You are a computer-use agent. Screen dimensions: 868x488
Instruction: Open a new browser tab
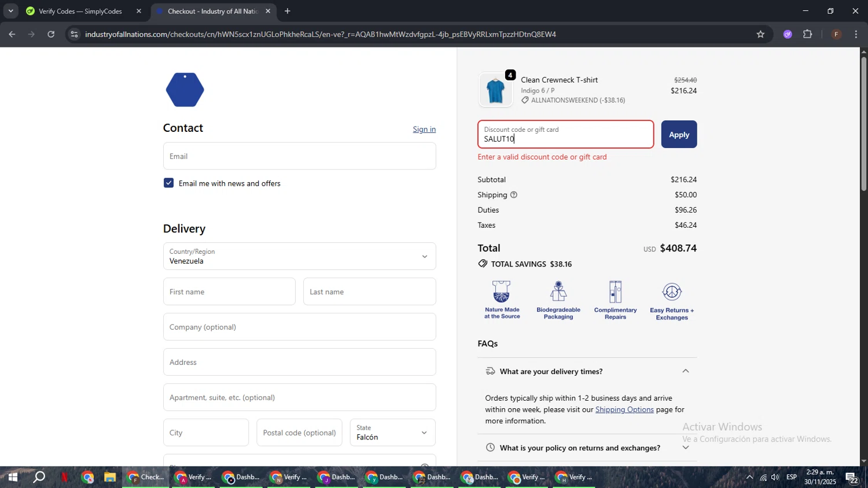click(288, 11)
